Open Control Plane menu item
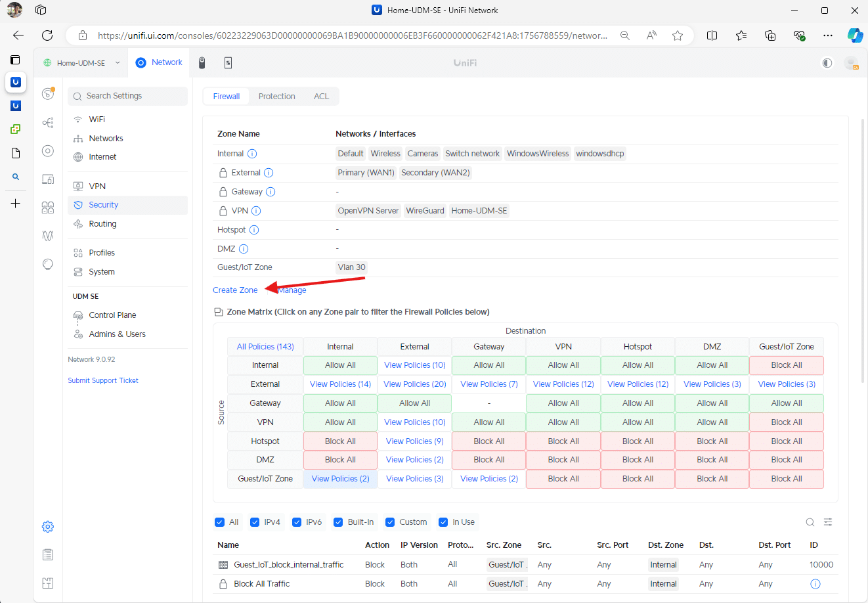 point(127,315)
